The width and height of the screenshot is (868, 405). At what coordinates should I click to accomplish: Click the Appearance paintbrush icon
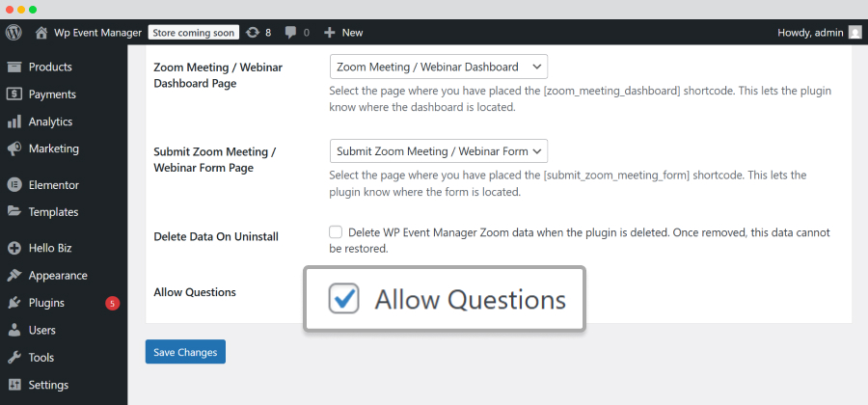click(14, 276)
